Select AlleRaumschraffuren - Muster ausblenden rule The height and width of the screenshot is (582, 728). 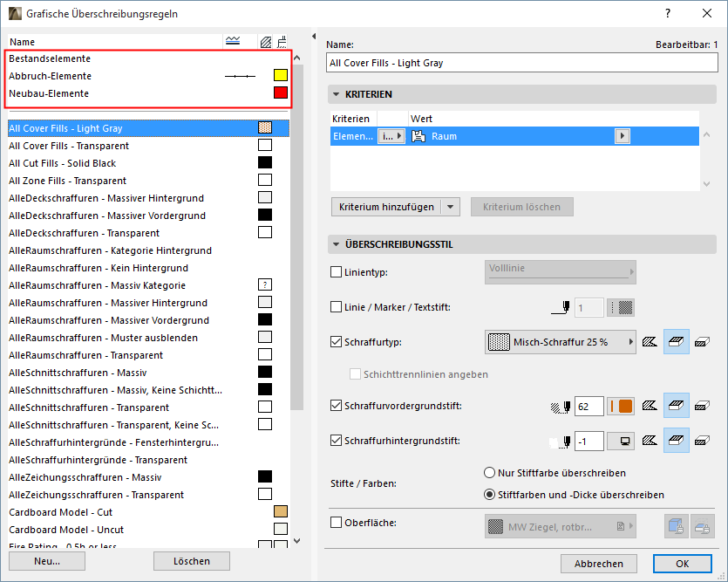(x=148, y=338)
